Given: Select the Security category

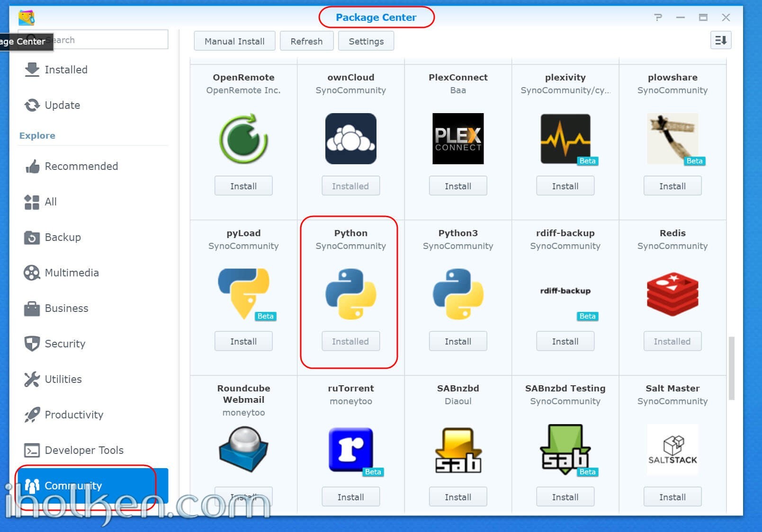Looking at the screenshot, I should click(93, 344).
